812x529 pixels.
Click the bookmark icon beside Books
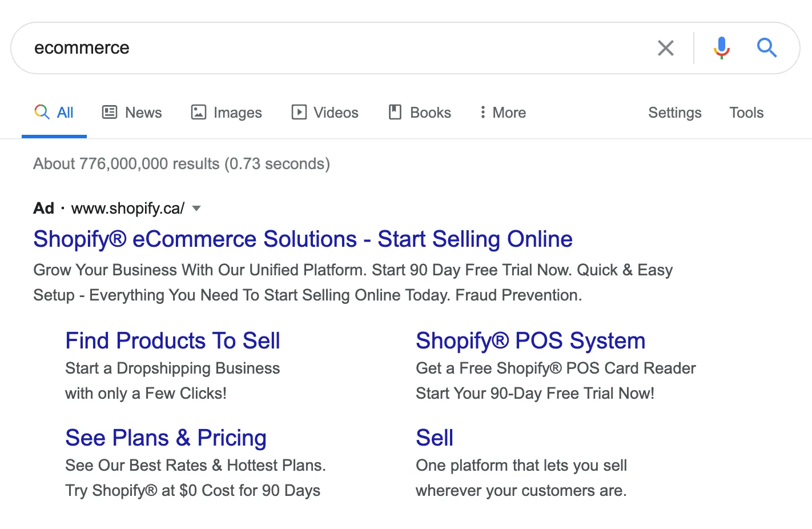[394, 112]
